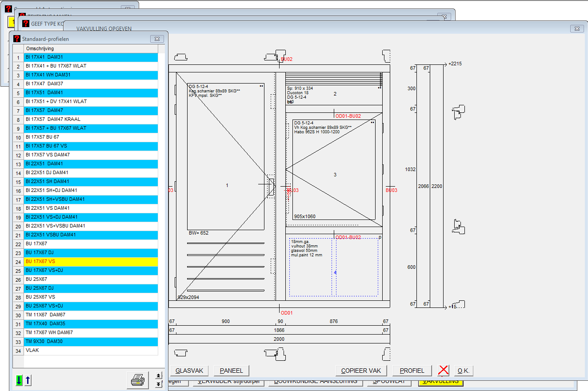
Task: Select profile BU 17X67 VS row
Action: click(x=91, y=262)
